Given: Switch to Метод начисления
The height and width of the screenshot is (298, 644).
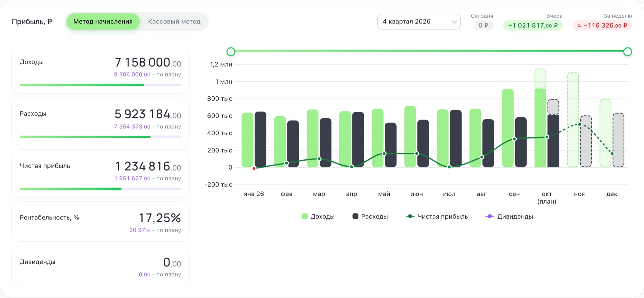Looking at the screenshot, I should 103,21.
